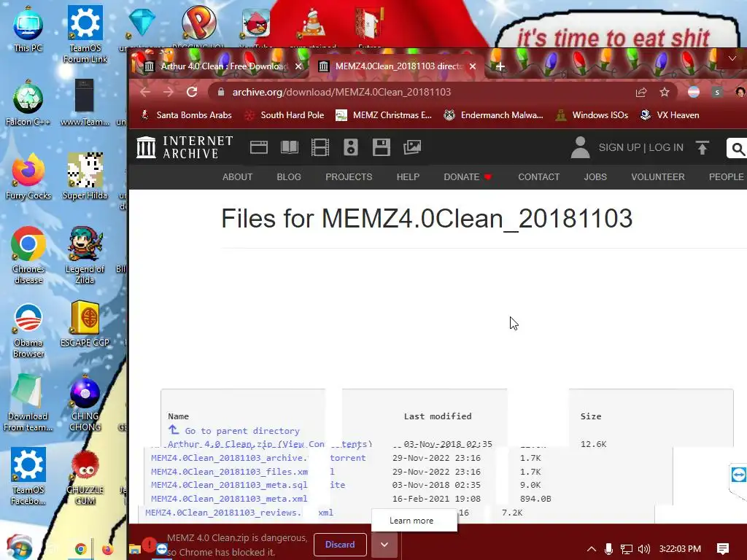Open the This PC desktop icon
Viewport: 747px width, 560px height.
click(x=28, y=28)
